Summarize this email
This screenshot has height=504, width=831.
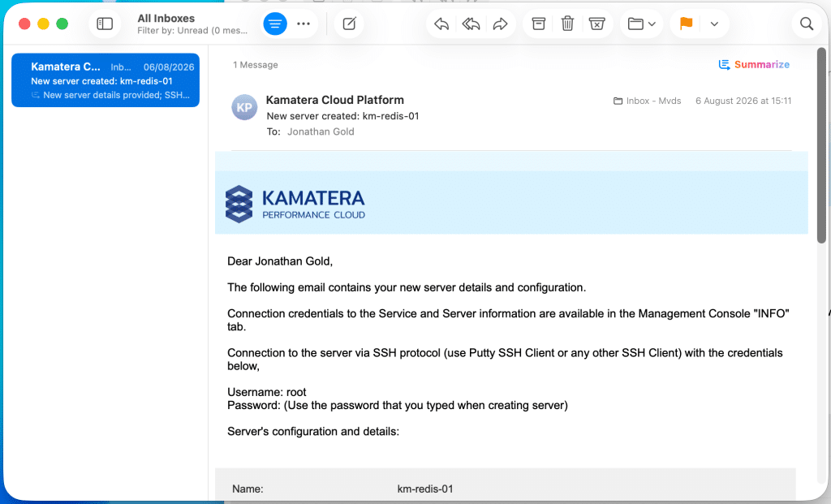click(x=754, y=65)
